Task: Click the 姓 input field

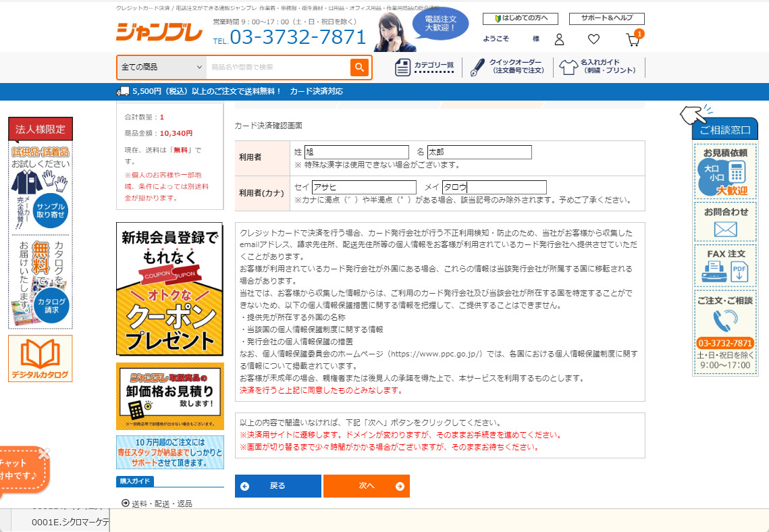Action: [356, 153]
